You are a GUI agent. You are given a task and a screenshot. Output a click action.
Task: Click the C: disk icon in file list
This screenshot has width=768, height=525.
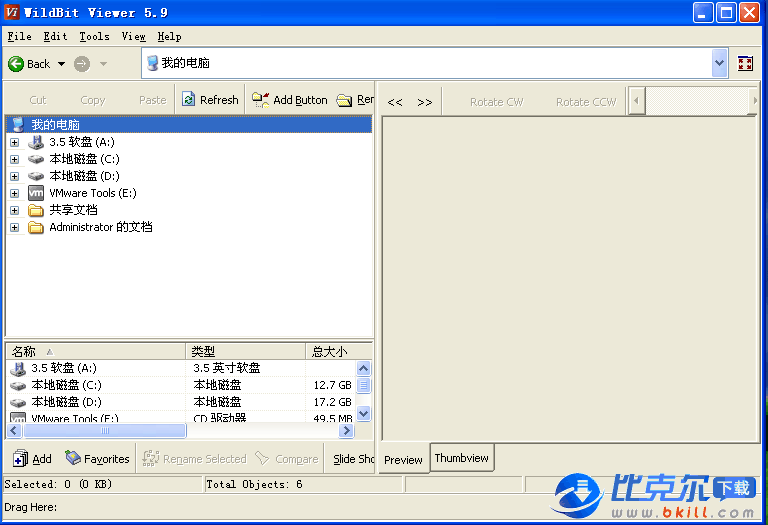tap(18, 385)
